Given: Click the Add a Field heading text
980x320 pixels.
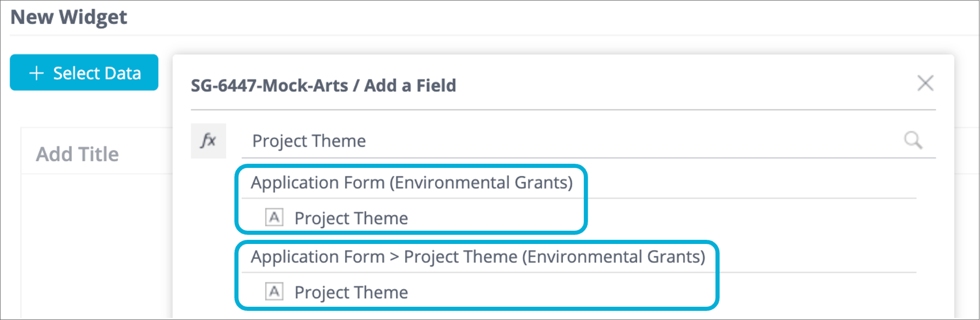Looking at the screenshot, I should coord(410,85).
